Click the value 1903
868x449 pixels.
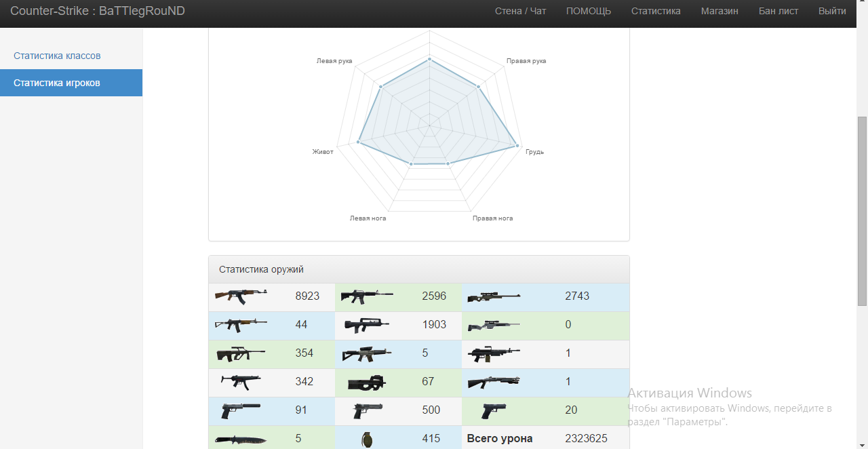pos(434,325)
